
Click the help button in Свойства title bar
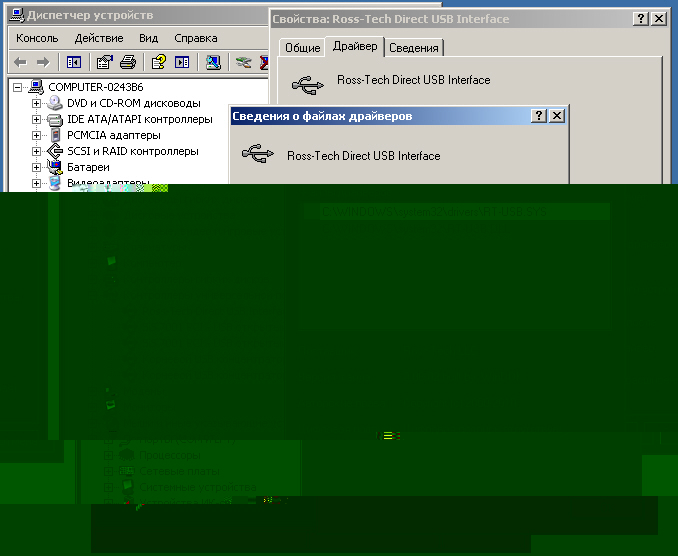[x=641, y=19]
